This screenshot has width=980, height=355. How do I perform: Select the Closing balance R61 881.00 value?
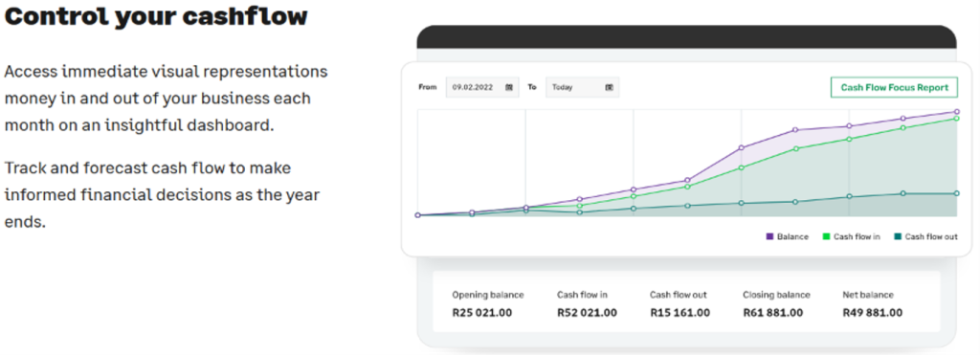773,313
